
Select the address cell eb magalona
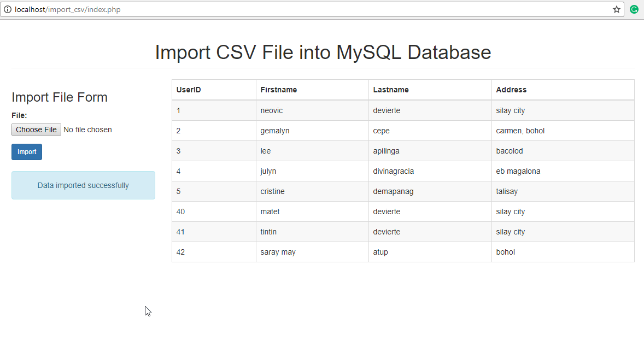pyautogui.click(x=517, y=171)
